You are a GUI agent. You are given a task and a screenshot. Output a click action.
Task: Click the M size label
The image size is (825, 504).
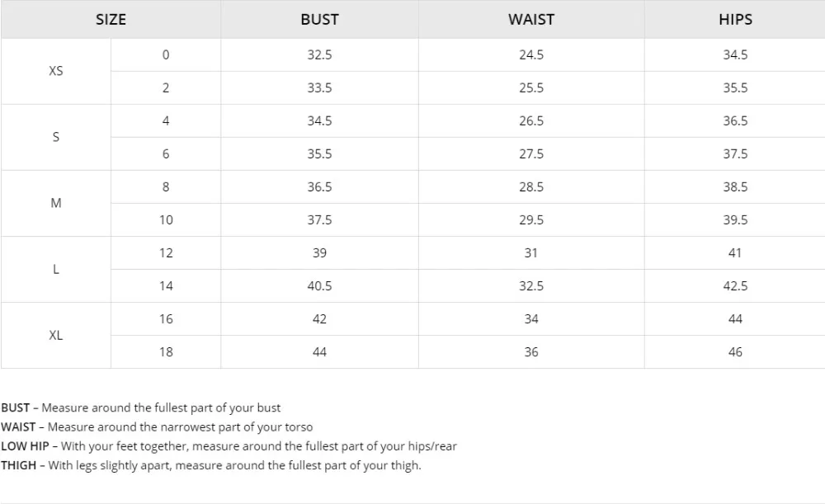pyautogui.click(x=56, y=203)
